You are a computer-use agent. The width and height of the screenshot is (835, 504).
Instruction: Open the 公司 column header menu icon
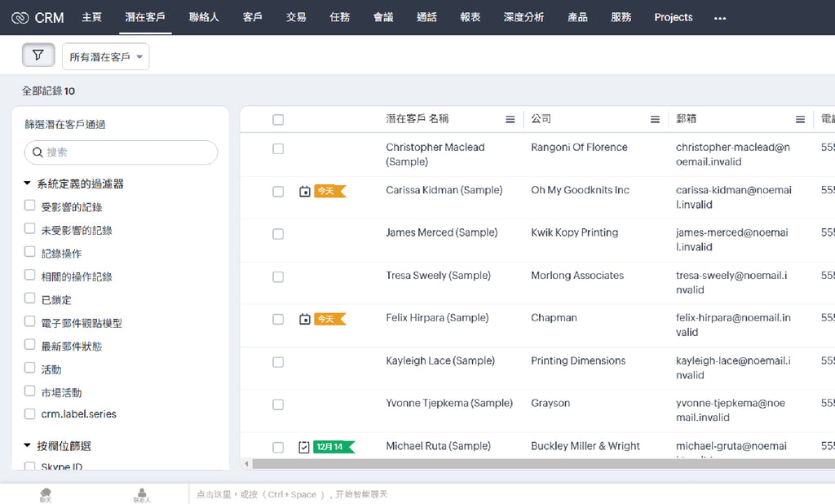(655, 118)
